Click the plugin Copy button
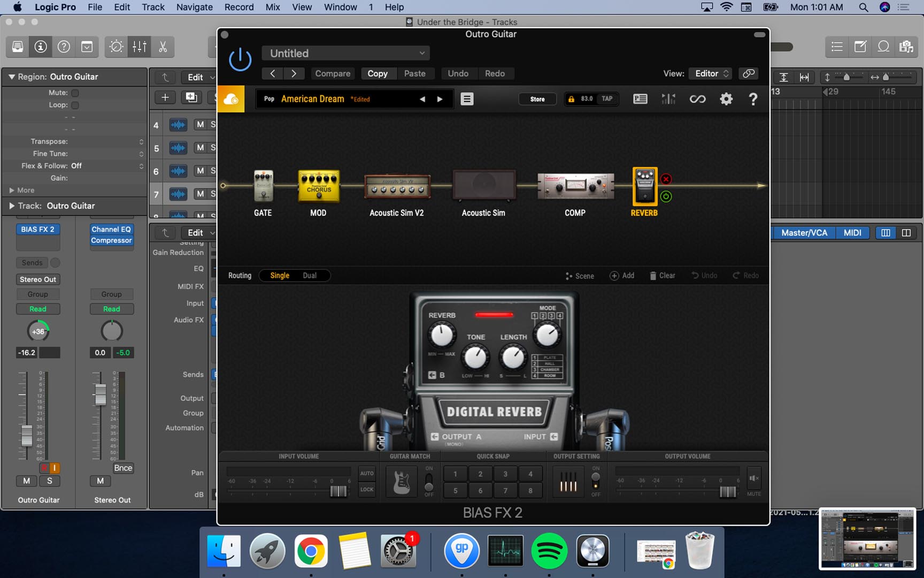 point(378,73)
